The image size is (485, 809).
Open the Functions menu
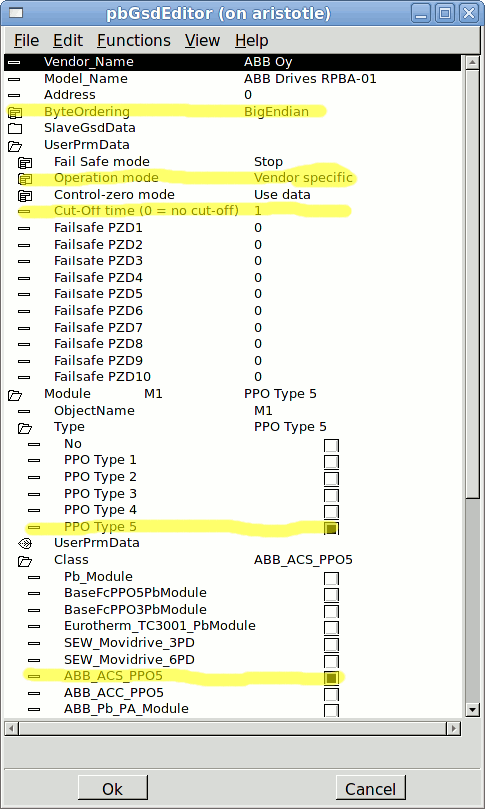point(134,40)
